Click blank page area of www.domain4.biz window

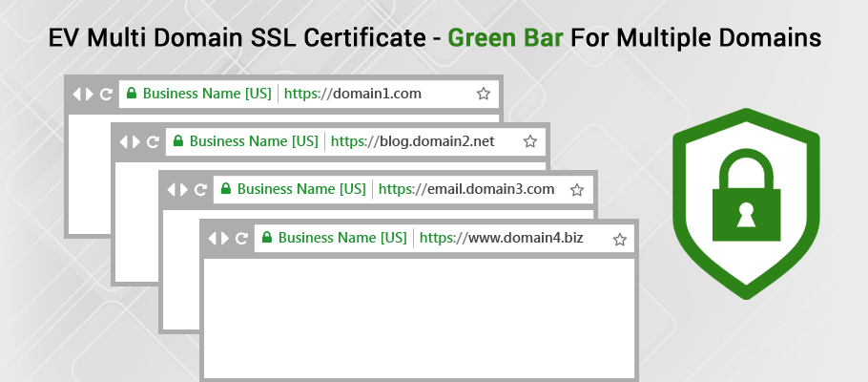coord(419,318)
